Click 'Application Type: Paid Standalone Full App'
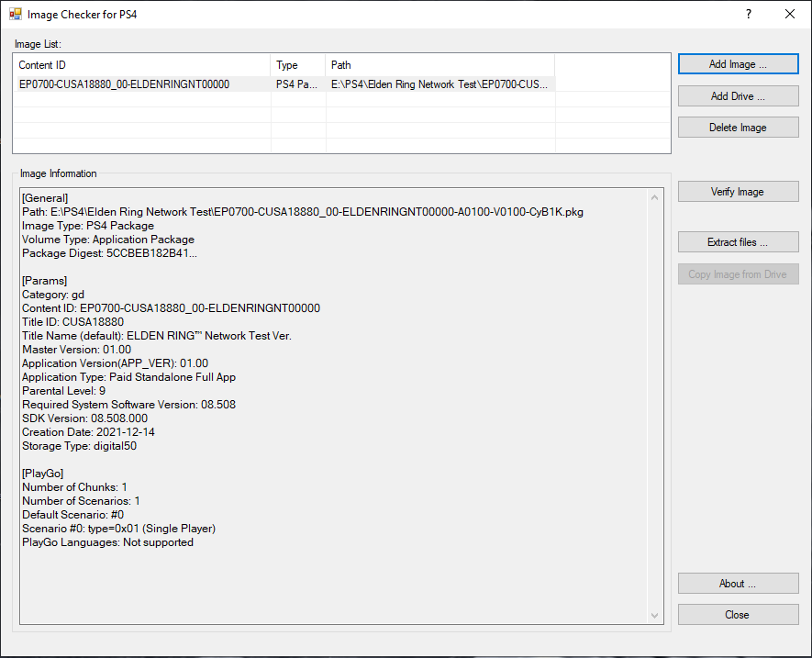Viewport: 812px width, 658px height. click(x=129, y=377)
